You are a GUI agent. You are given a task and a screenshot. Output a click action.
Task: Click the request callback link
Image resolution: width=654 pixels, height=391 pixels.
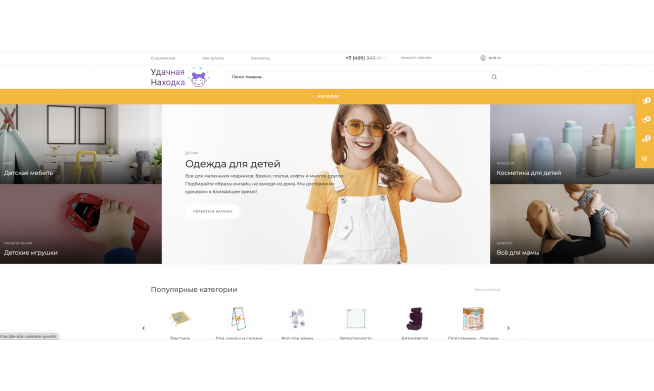(416, 58)
